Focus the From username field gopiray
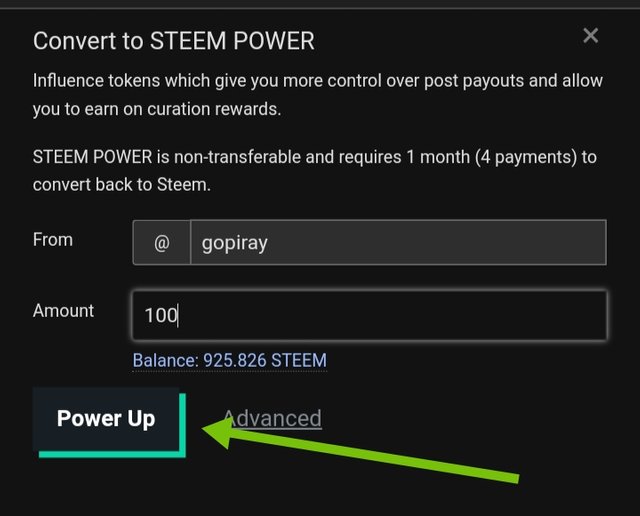 tap(397, 243)
